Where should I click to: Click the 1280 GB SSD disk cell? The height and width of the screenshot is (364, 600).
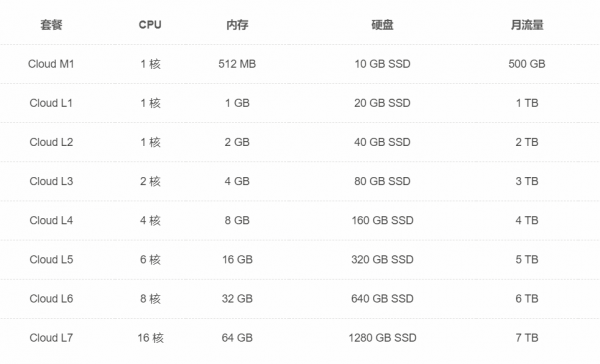[382, 338]
